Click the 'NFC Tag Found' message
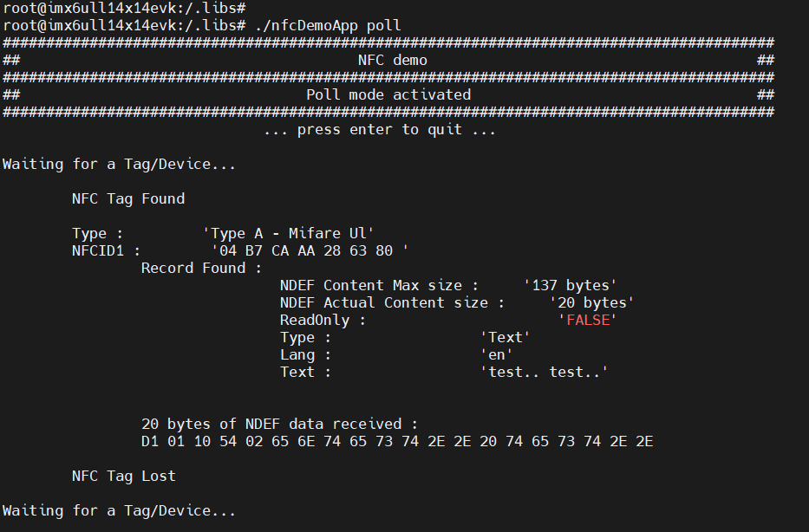 click(128, 198)
